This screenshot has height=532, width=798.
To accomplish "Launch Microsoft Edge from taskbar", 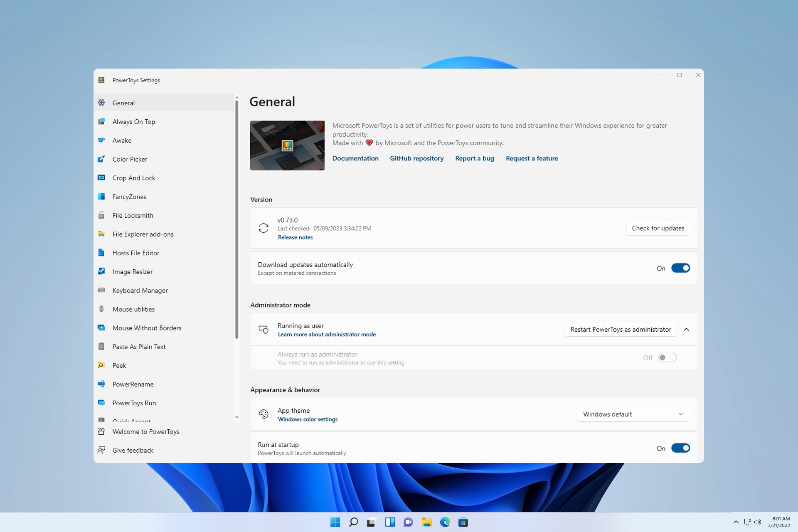I will 445,522.
